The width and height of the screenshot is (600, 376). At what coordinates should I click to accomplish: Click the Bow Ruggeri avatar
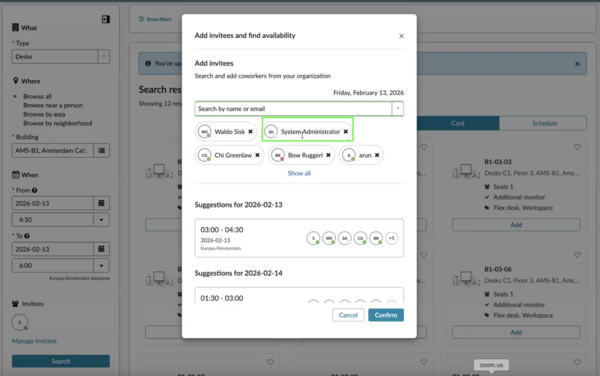[x=278, y=155]
